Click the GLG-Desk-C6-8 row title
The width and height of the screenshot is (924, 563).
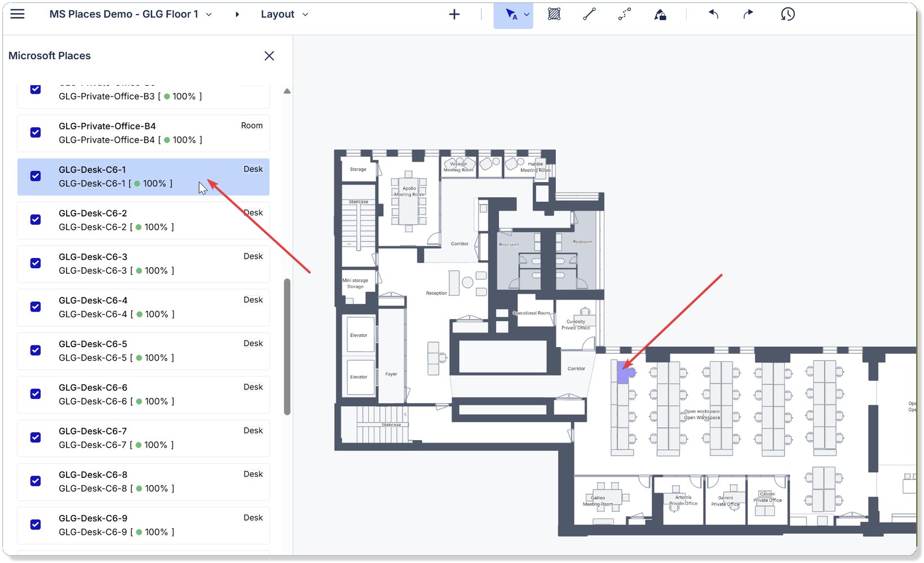coord(93,475)
